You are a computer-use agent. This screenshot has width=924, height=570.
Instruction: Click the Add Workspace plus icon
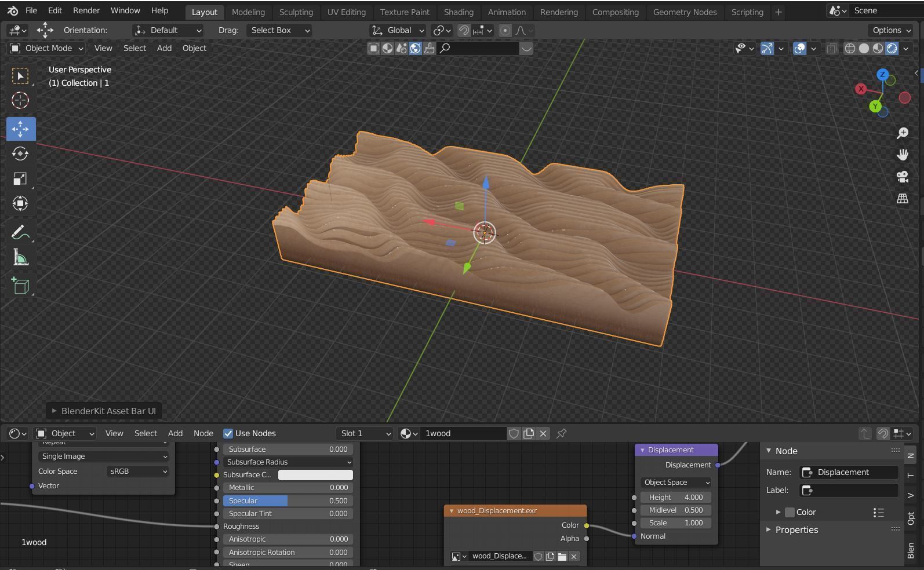pos(779,12)
